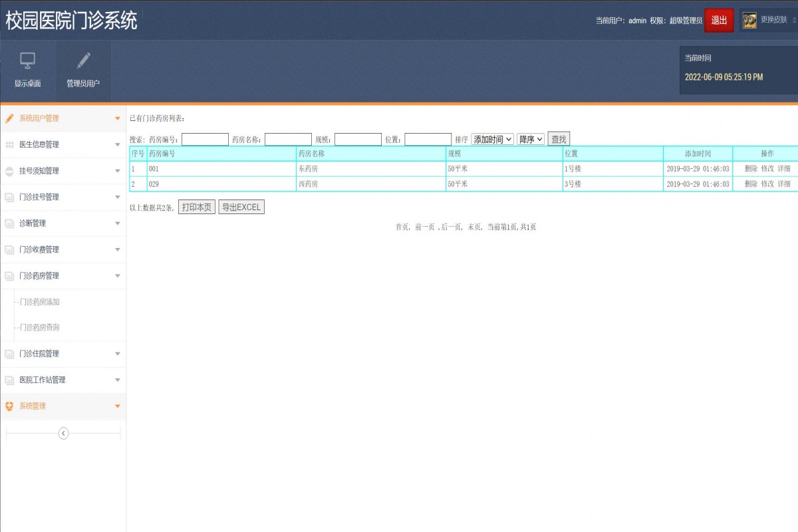Click the red 退出 logout button
The image size is (798, 532).
tap(719, 21)
